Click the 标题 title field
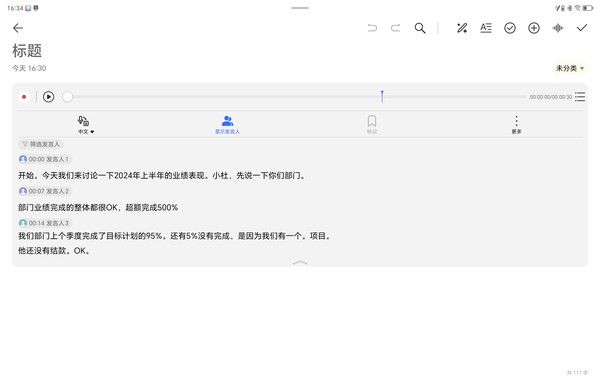This screenshot has width=600, height=384. 27,51
